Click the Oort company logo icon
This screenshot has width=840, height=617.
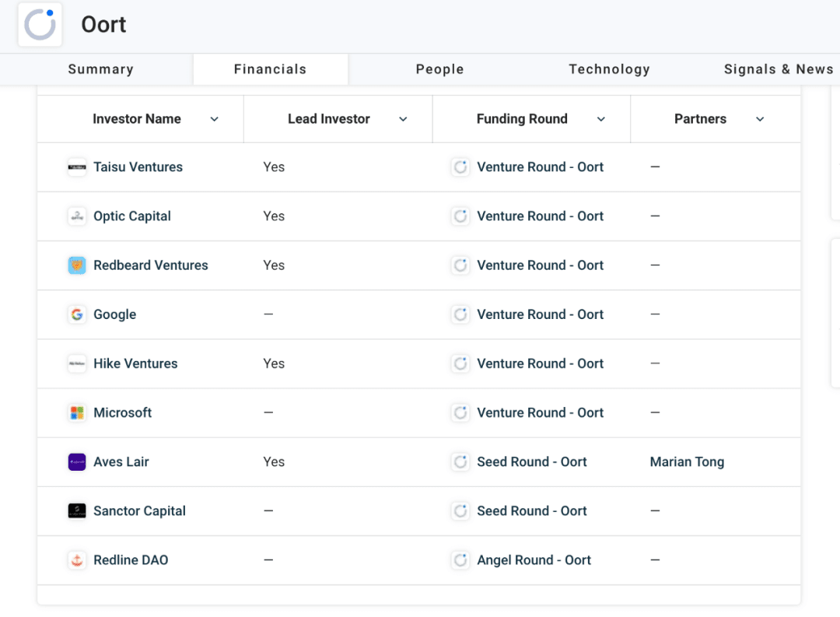40,25
